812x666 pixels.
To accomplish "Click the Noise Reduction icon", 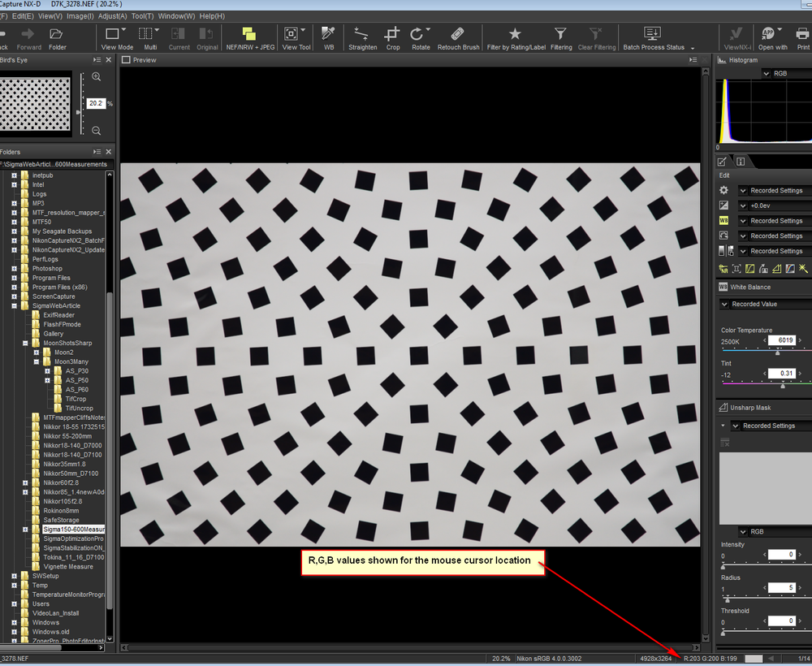I will 723,267.
